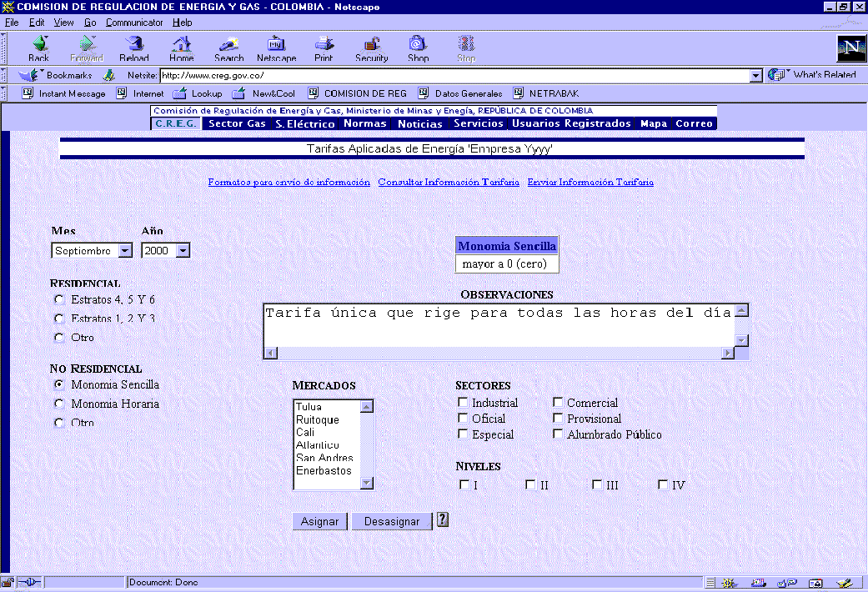
Task: Switch to the Sector Gas tab
Action: (x=237, y=123)
